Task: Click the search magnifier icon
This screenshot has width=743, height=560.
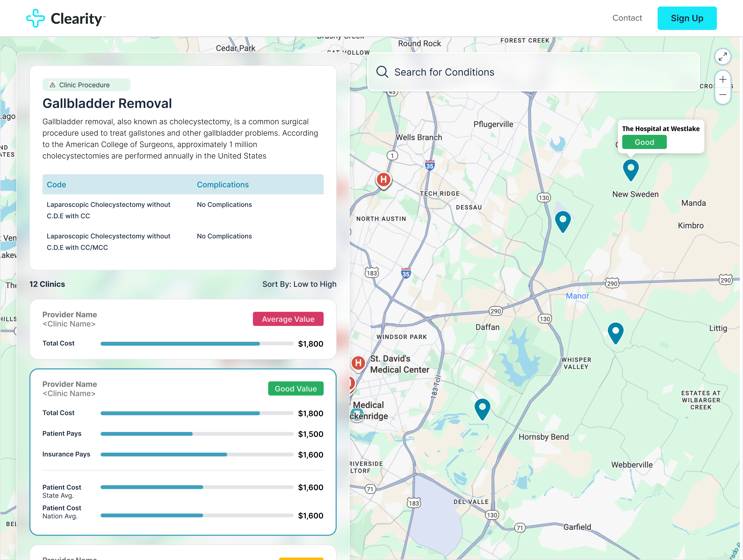Action: tap(382, 72)
